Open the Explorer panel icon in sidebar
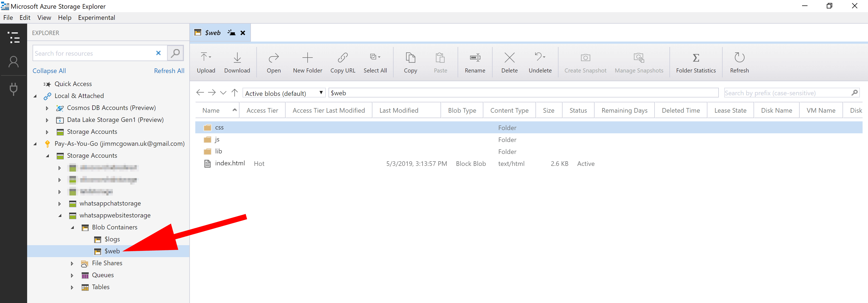The width and height of the screenshot is (868, 303). 14,37
